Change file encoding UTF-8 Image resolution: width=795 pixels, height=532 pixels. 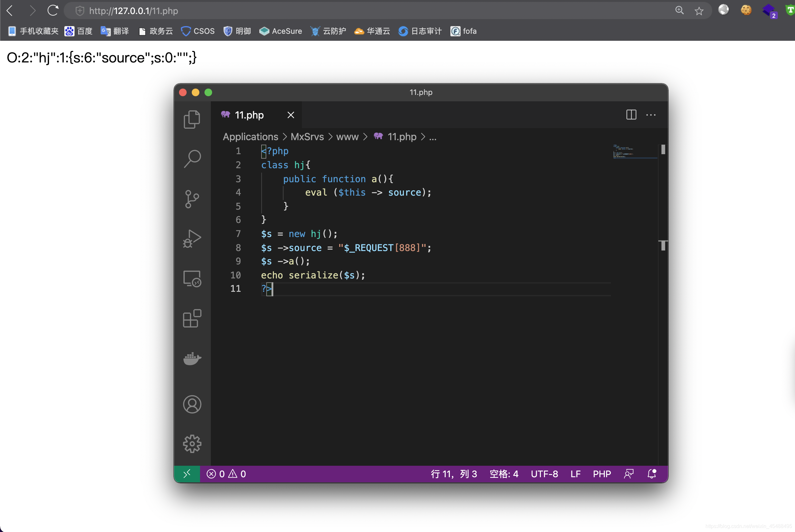544,474
